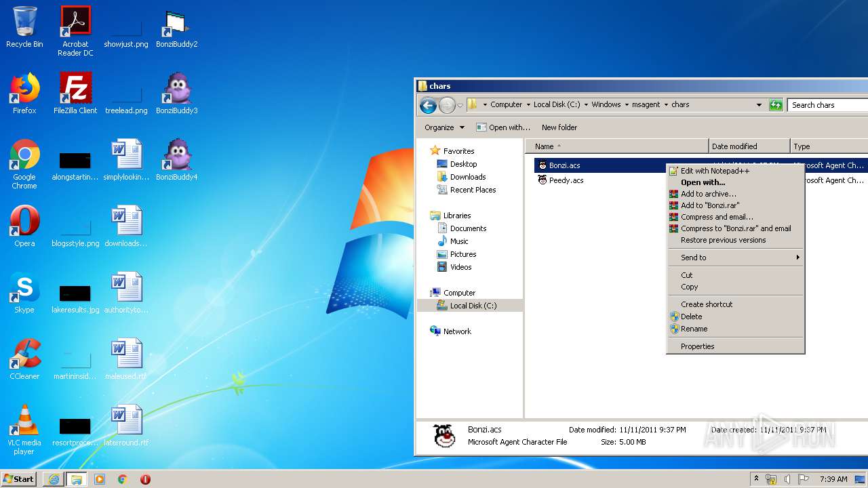868x488 pixels.
Task: Show hidden tray icons arrow
Action: click(755, 479)
